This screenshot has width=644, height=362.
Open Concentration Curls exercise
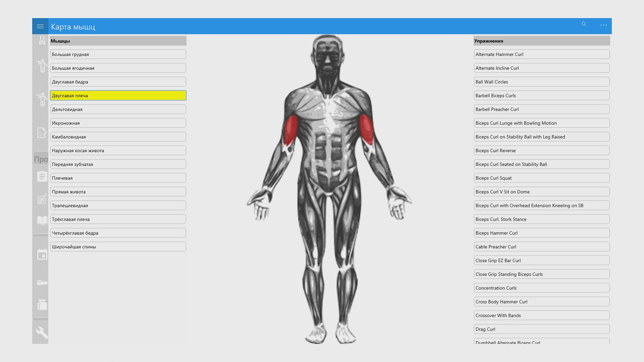541,288
